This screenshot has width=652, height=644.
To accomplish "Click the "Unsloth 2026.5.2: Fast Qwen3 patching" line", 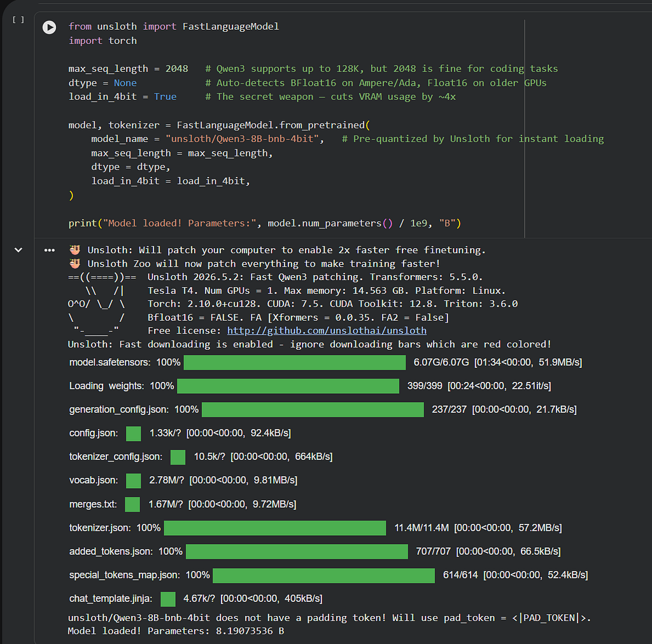I will click(x=315, y=277).
